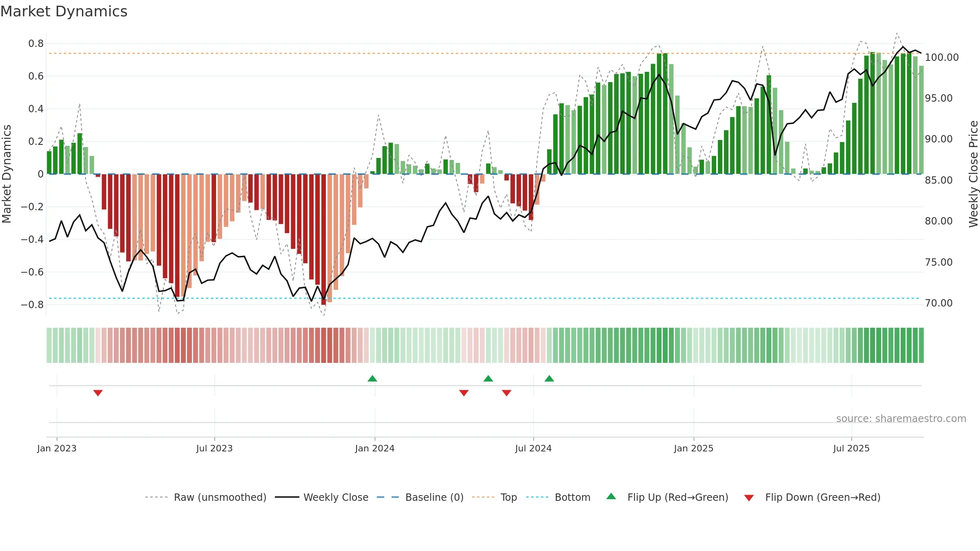Image resolution: width=980 pixels, height=551 pixels.
Task: Click the Jul 2024 axis label
Action: coord(533,448)
